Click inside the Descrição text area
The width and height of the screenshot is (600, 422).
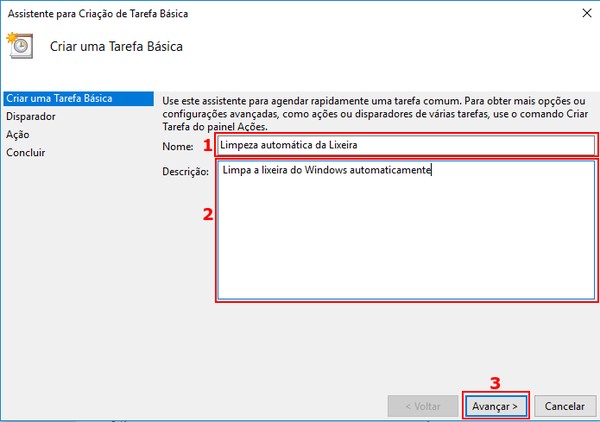(406, 230)
